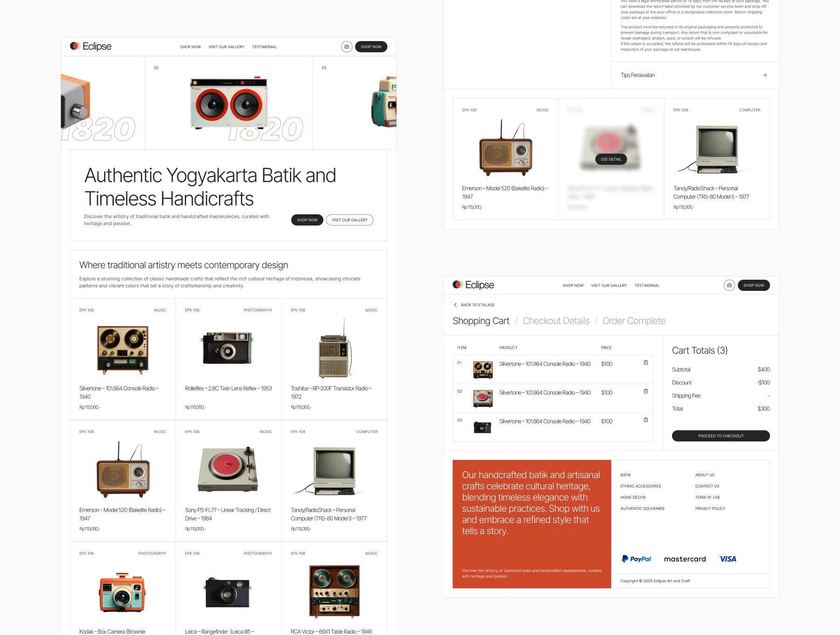The width and height of the screenshot is (840, 635).
Task: Open Home Décor footer link
Action: click(x=633, y=497)
